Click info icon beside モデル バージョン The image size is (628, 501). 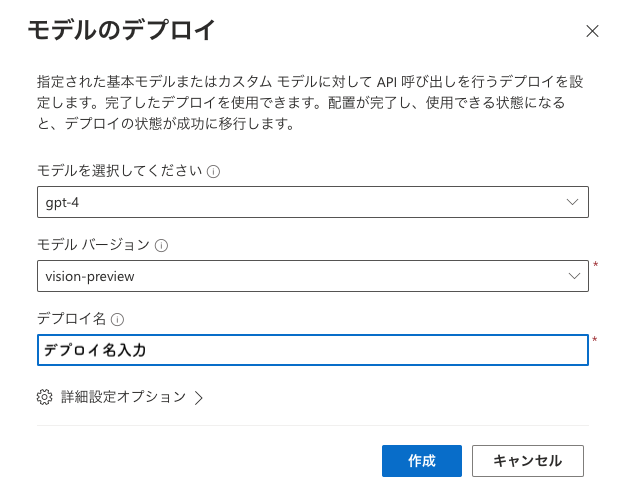[x=161, y=245]
